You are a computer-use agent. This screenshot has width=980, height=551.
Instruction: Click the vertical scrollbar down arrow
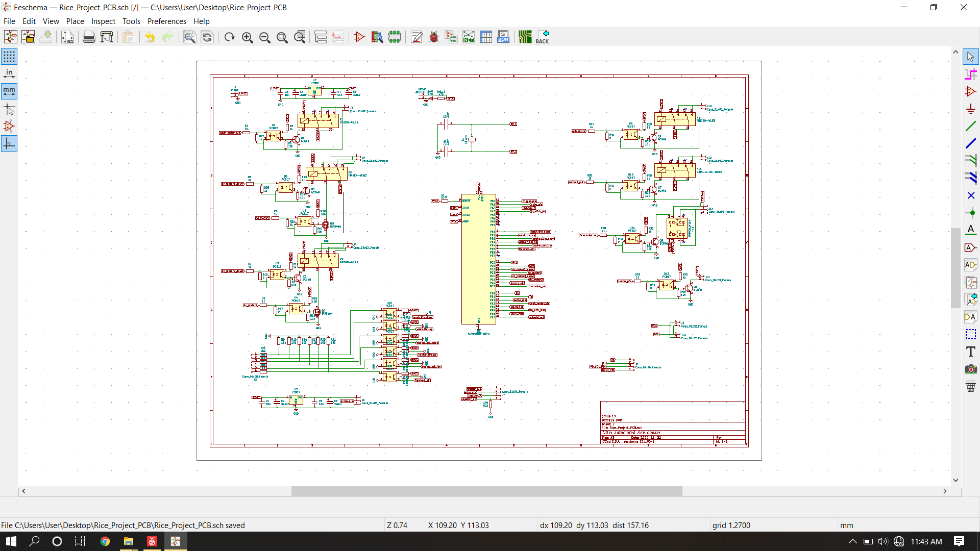955,480
